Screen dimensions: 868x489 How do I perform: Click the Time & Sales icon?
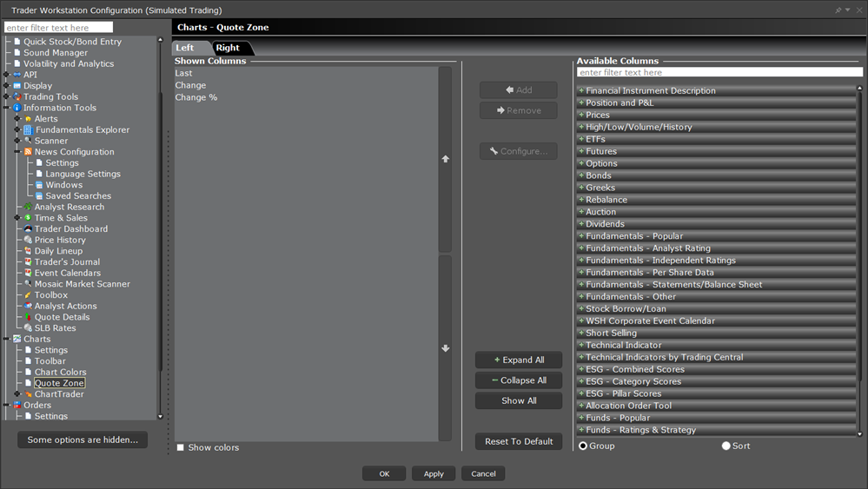pos(28,218)
